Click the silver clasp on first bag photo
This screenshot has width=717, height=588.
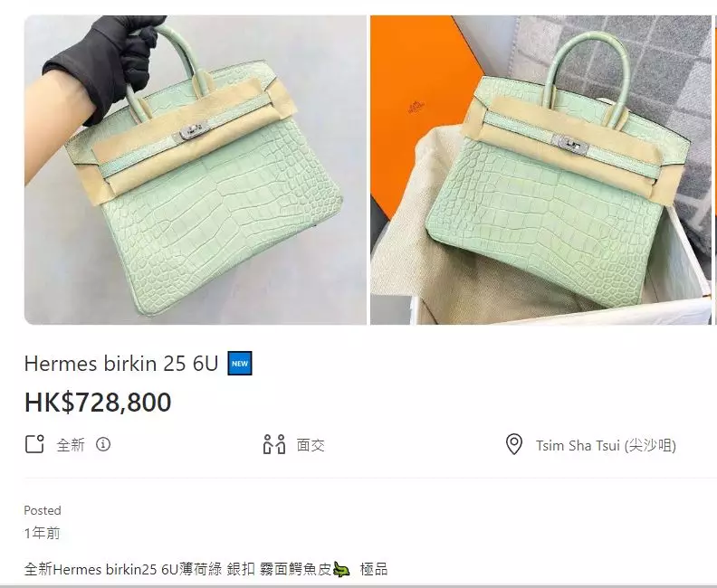point(193,131)
